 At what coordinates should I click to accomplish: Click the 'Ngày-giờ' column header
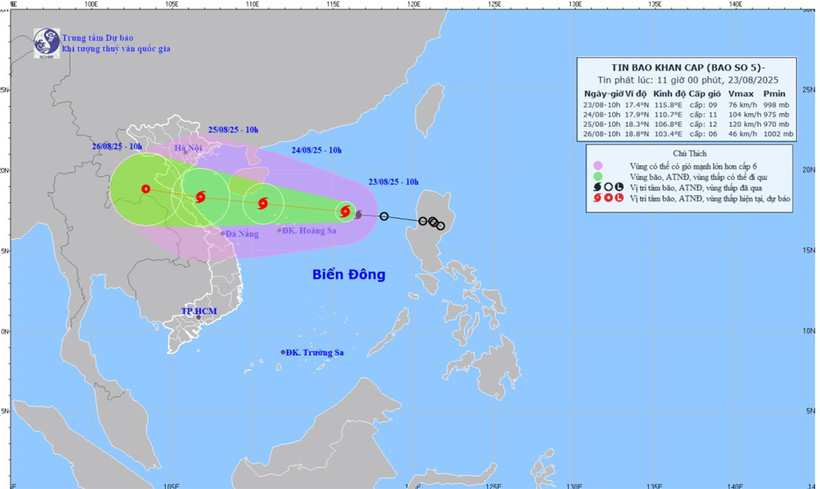[x=602, y=94]
